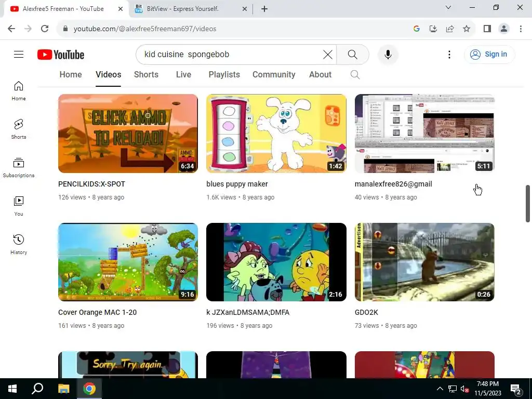
Task: Open Chrome side panel
Action: point(487,29)
